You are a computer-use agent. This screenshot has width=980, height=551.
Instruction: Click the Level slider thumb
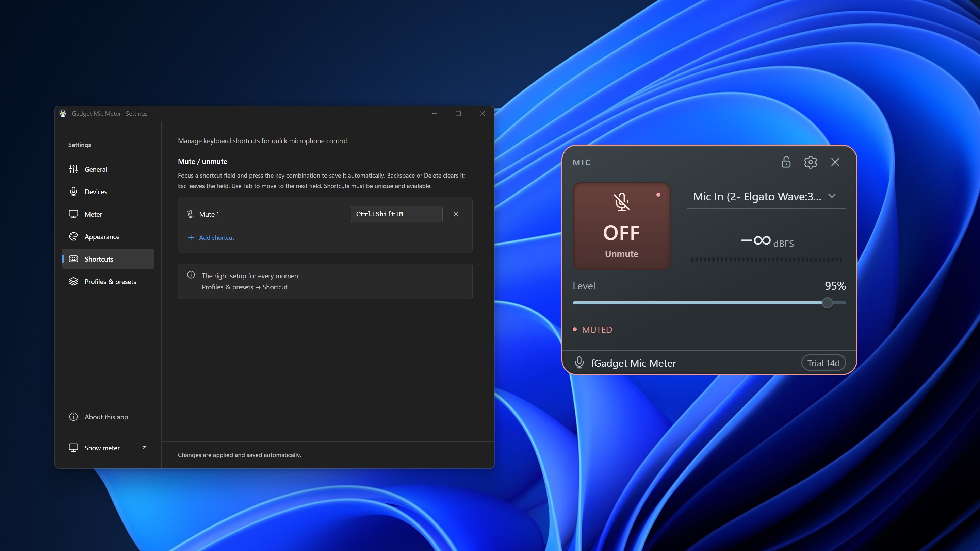[827, 303]
